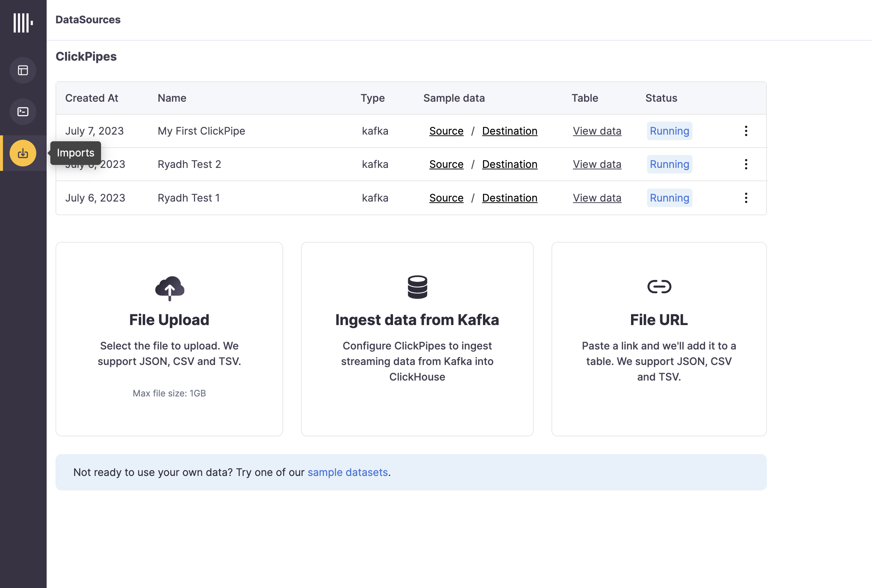The height and width of the screenshot is (588, 872).
Task: Choose Ingest data from Kafka card title
Action: 417,320
